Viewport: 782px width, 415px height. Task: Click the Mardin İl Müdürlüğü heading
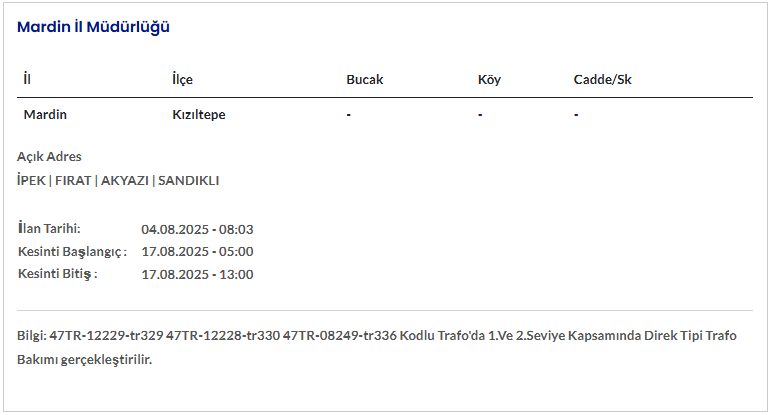click(93, 27)
